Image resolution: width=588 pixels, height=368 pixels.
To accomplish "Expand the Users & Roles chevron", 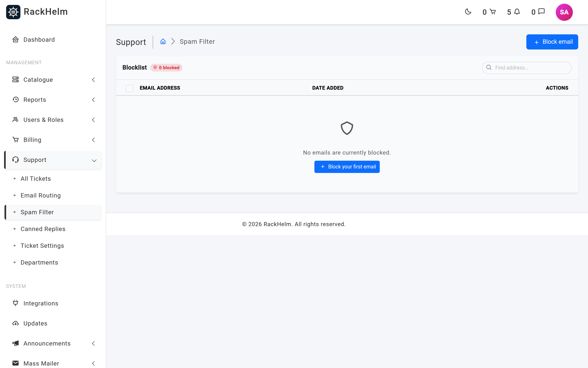I will pyautogui.click(x=93, y=120).
